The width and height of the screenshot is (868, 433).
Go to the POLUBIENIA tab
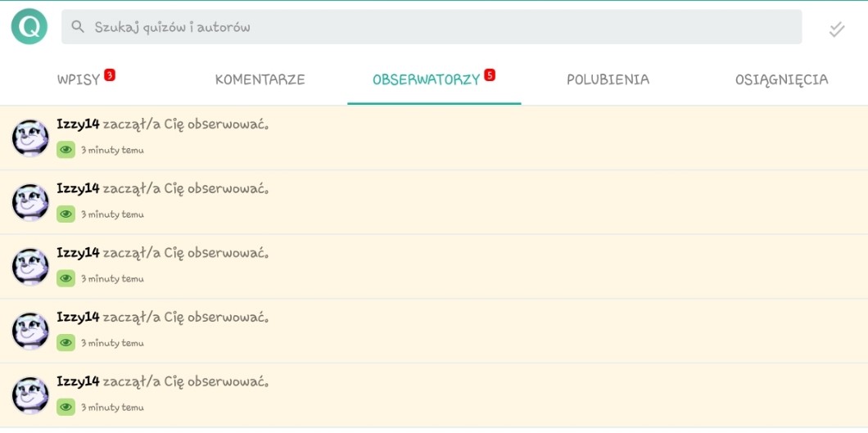tap(608, 79)
